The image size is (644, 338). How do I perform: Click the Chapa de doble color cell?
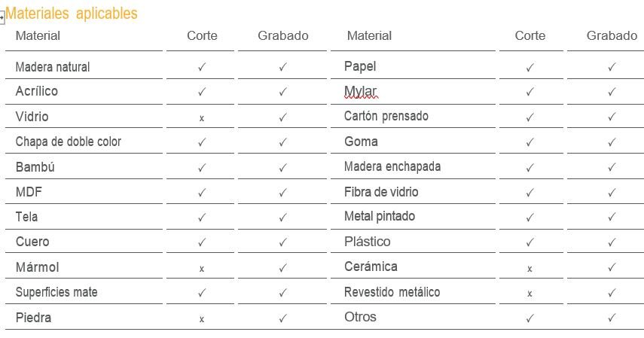pos(68,142)
